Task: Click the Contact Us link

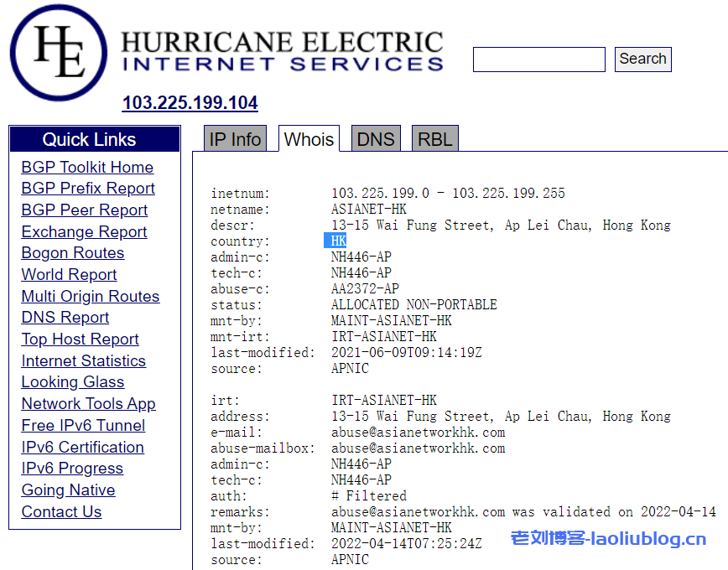Action: point(61,512)
